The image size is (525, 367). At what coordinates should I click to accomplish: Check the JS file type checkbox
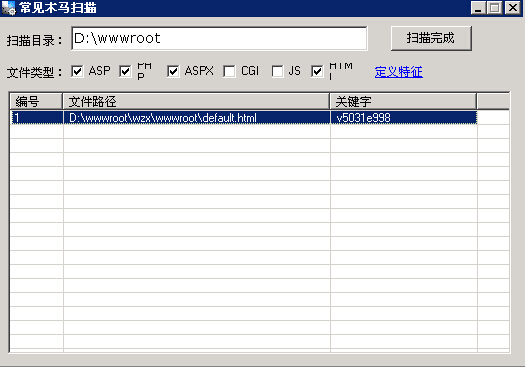pyautogui.click(x=277, y=71)
